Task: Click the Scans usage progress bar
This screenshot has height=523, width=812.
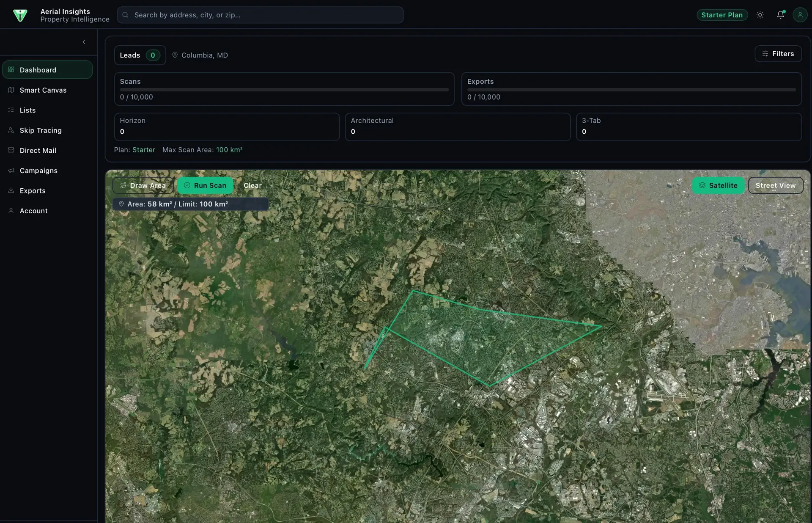Action: click(284, 90)
